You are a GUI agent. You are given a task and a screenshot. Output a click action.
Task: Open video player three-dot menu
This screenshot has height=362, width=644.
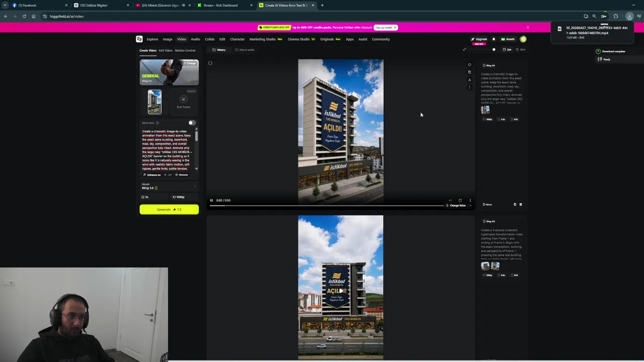470,200
